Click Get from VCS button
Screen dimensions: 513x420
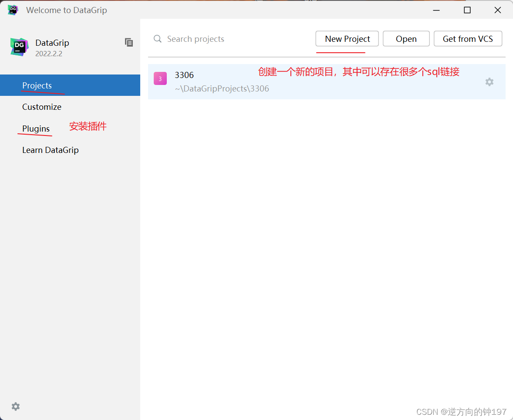click(468, 39)
